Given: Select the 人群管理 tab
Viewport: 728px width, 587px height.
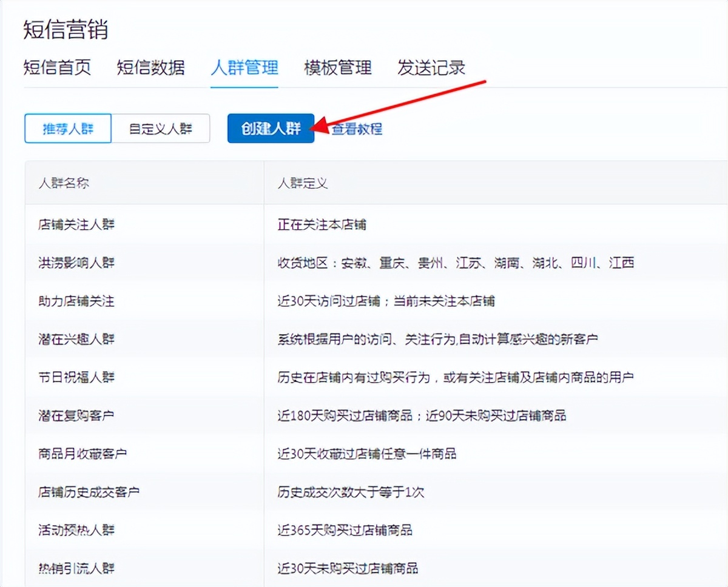Looking at the screenshot, I should [x=244, y=67].
